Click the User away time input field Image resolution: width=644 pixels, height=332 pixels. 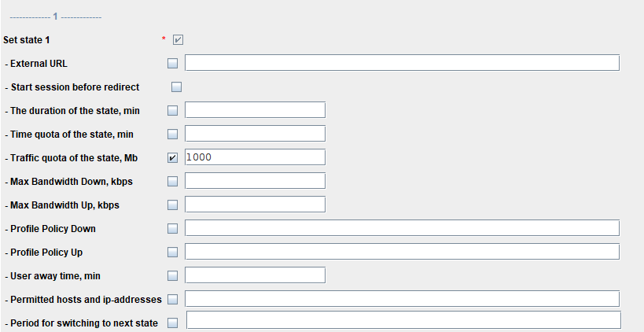255,275
